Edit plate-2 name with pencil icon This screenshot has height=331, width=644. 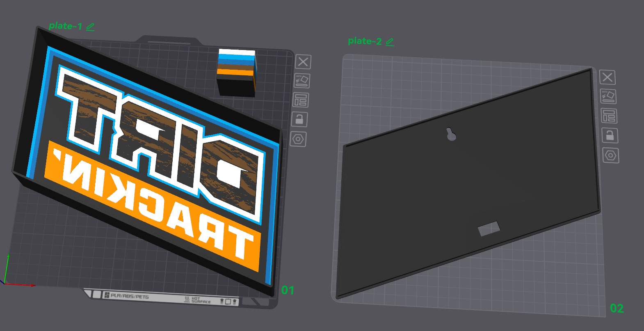click(x=390, y=42)
